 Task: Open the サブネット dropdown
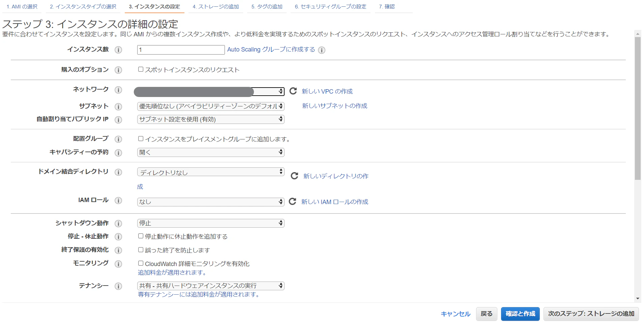211,106
